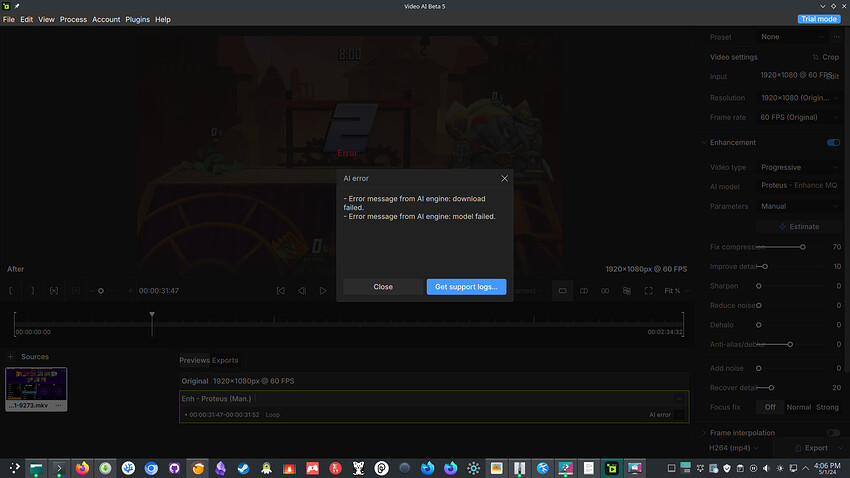Set Focus fix to Strong
The width and height of the screenshot is (850, 478).
(827, 408)
